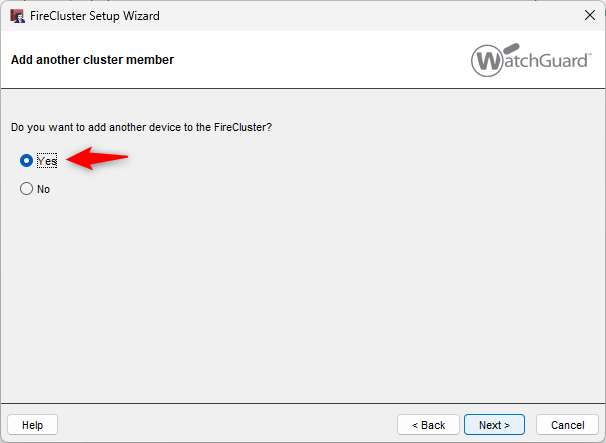Close the FireCluster Setup Wizard window
The height and width of the screenshot is (443, 606).
(x=590, y=15)
